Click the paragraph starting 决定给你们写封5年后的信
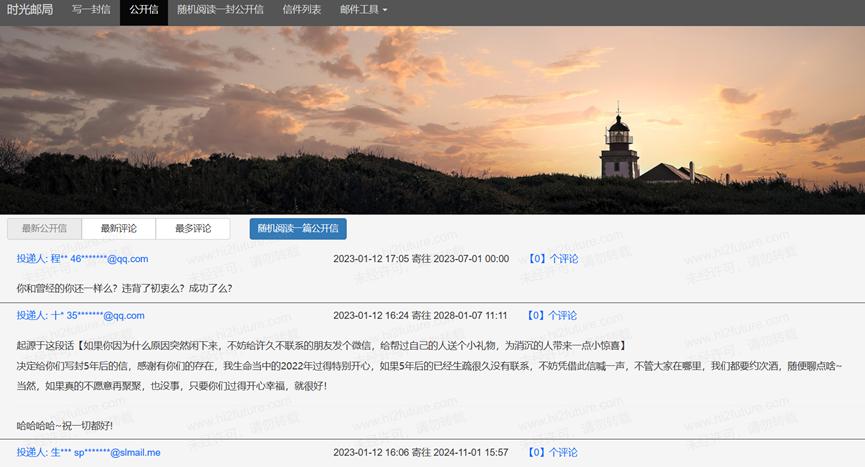The width and height of the screenshot is (865, 467). coord(429,366)
